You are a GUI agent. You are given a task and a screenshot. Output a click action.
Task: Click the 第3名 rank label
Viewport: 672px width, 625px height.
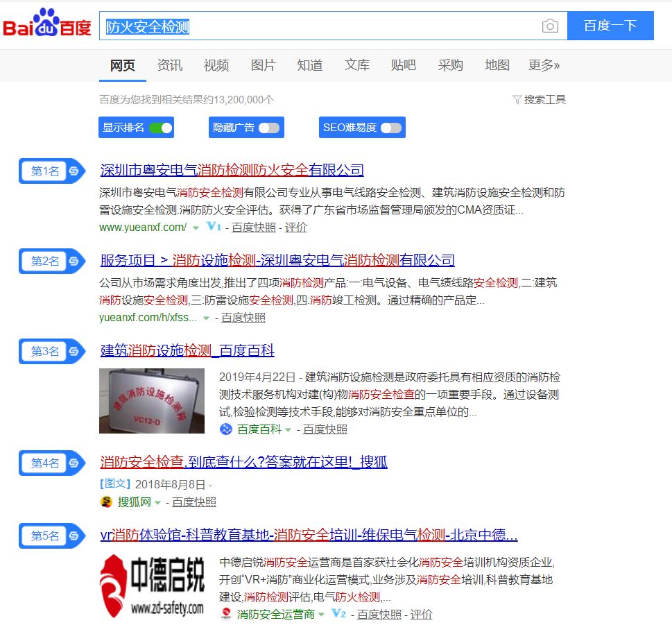[x=45, y=352]
